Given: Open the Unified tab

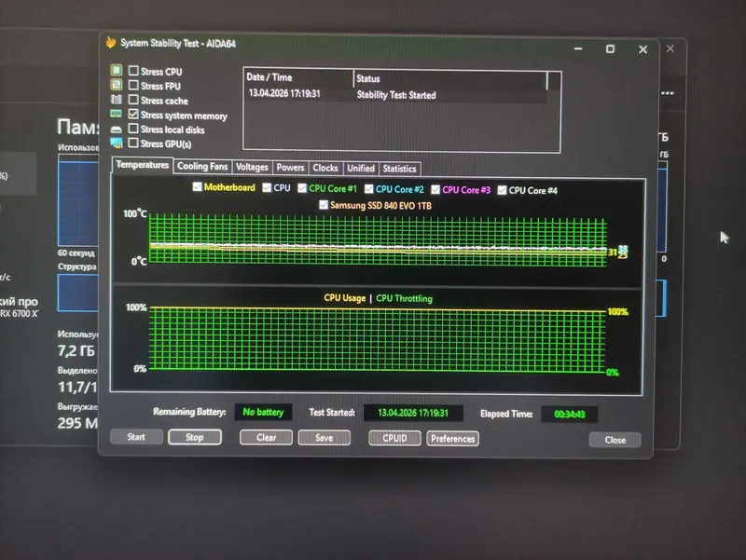Looking at the screenshot, I should 361,169.
